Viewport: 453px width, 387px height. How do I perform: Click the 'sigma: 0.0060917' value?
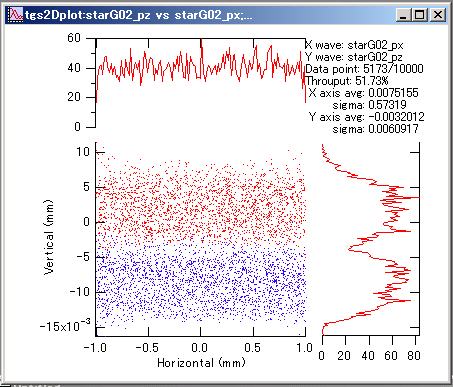[375, 129]
